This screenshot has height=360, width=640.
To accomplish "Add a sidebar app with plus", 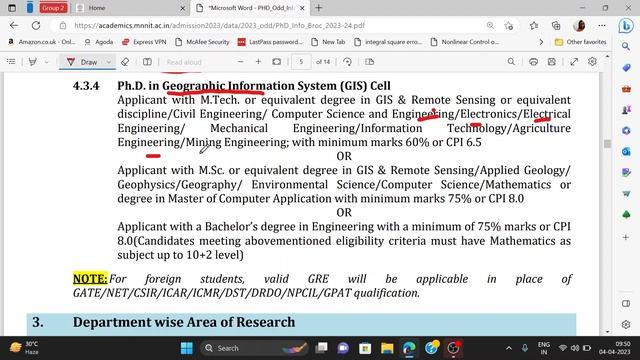I will [626, 237].
